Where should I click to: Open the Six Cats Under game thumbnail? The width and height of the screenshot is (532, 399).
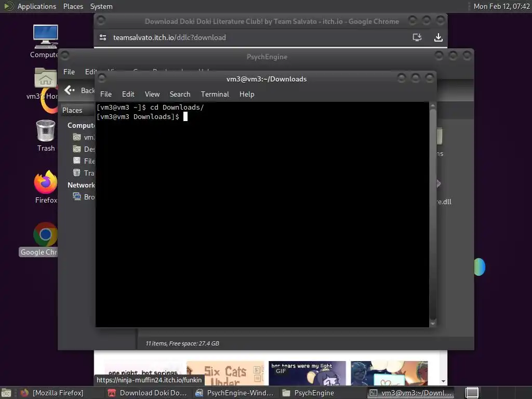pos(225,373)
